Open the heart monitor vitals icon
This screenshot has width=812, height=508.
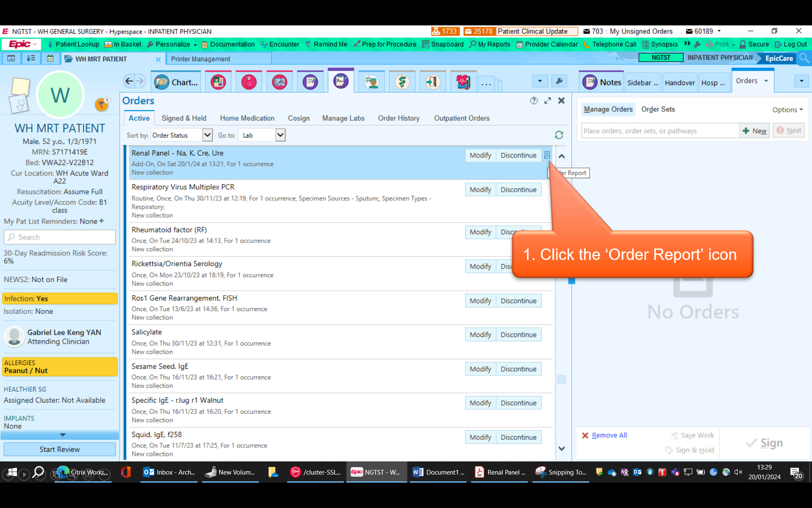point(463,82)
